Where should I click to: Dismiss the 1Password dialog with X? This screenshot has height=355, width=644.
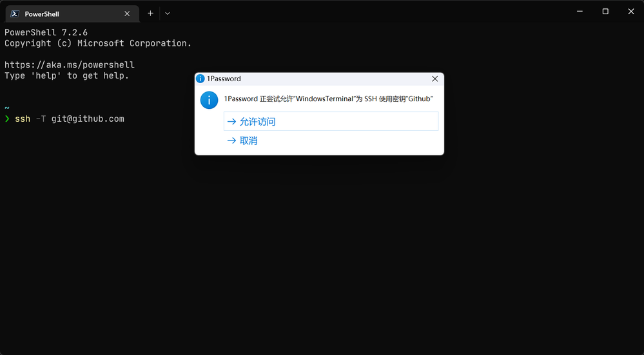[x=434, y=79]
